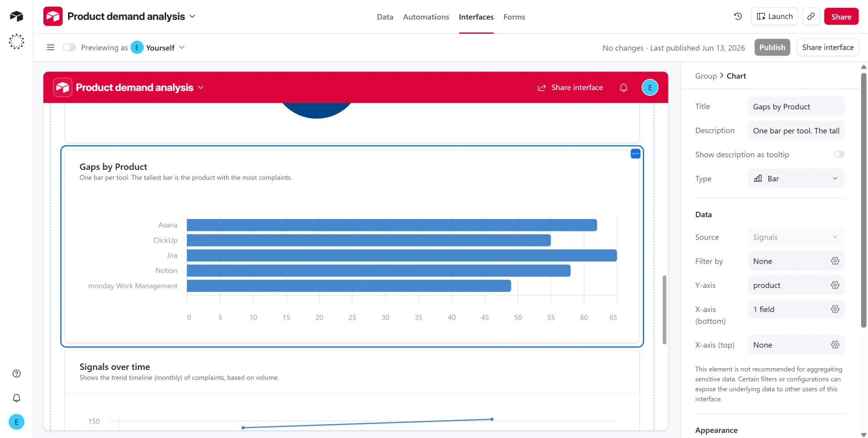This screenshot has height=438, width=868.
Task: Open base history clock icon
Action: pos(738,16)
